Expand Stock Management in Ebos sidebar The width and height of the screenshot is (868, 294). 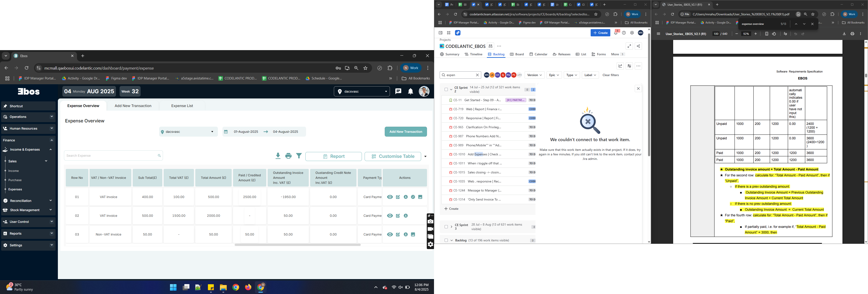(x=28, y=210)
